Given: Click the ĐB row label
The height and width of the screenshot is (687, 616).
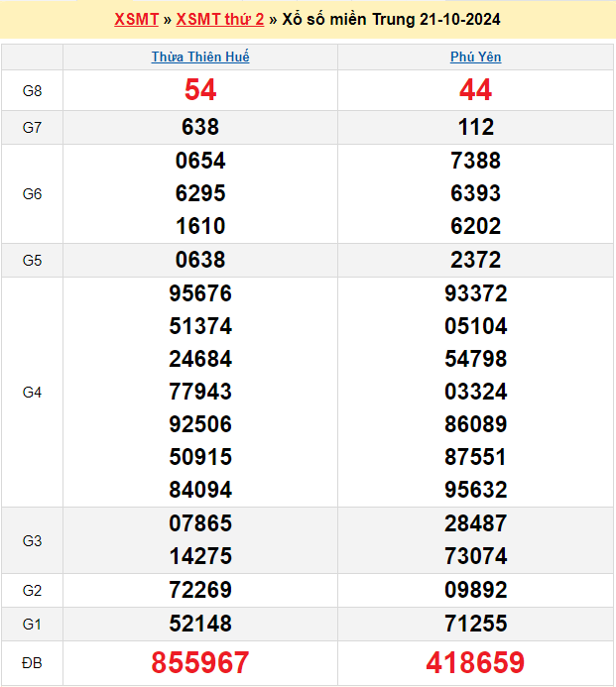Looking at the screenshot, I should [x=32, y=663].
